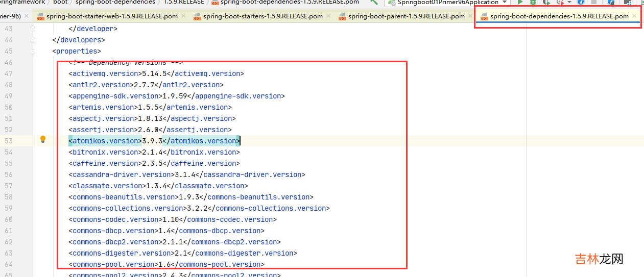This screenshot has width=644, height=277.
Task: Click the green Run button
Action: (520, 2)
